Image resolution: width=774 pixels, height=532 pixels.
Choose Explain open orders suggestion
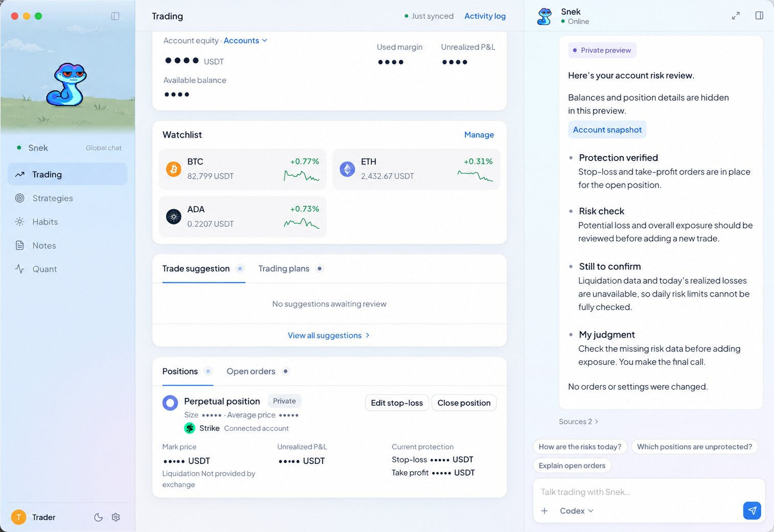[x=572, y=465]
